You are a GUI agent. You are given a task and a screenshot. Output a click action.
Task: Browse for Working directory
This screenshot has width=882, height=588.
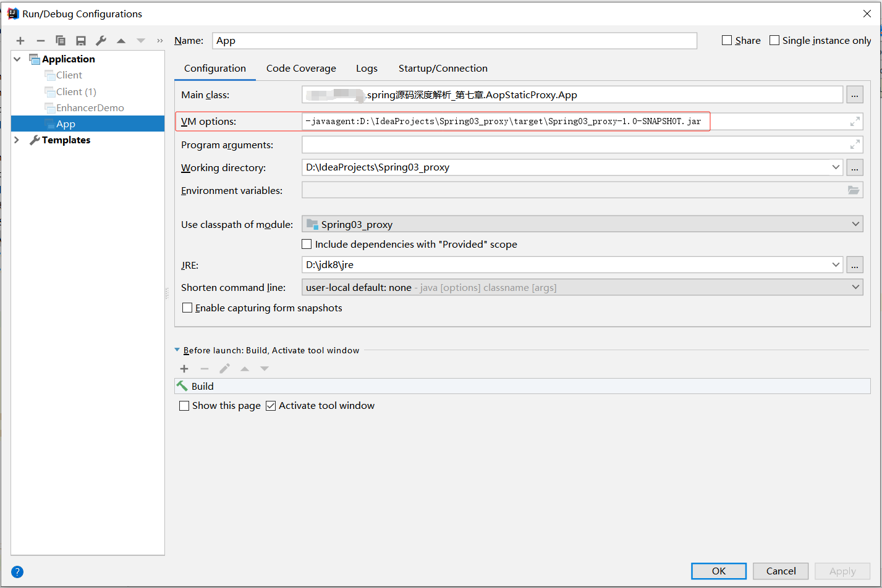855,167
